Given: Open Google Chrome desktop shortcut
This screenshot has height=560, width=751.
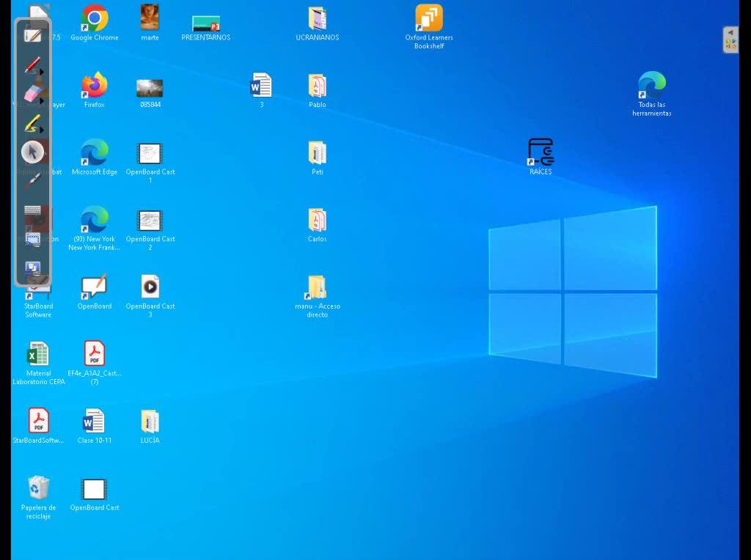Looking at the screenshot, I should (x=95, y=23).
